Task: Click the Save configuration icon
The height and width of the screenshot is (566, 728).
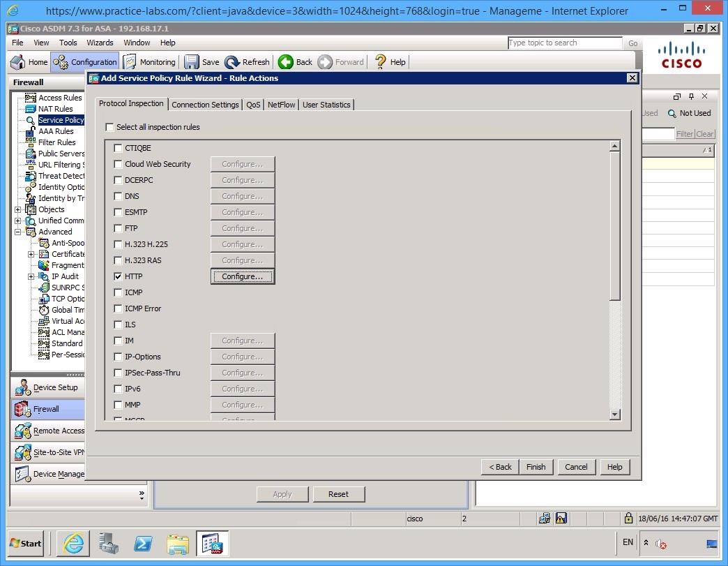Action: (192, 61)
